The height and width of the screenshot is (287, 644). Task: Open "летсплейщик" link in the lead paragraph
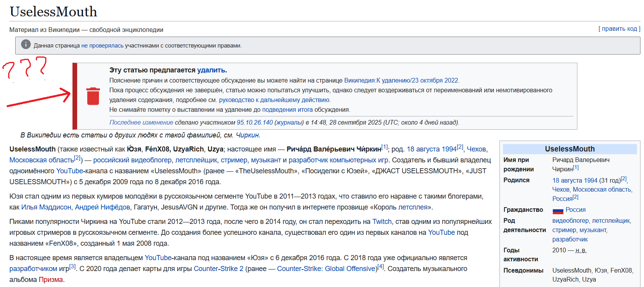coord(196,160)
